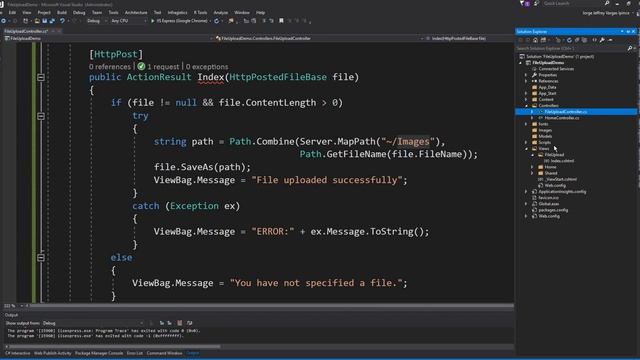Open the FileUploadDemo project navigation dropdown

coord(109,38)
